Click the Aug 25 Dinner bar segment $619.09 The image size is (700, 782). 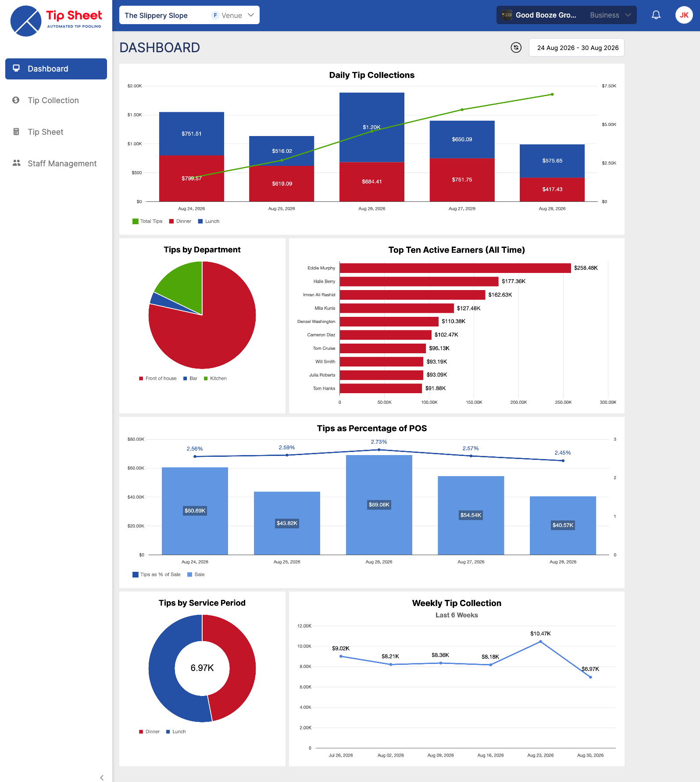(282, 183)
